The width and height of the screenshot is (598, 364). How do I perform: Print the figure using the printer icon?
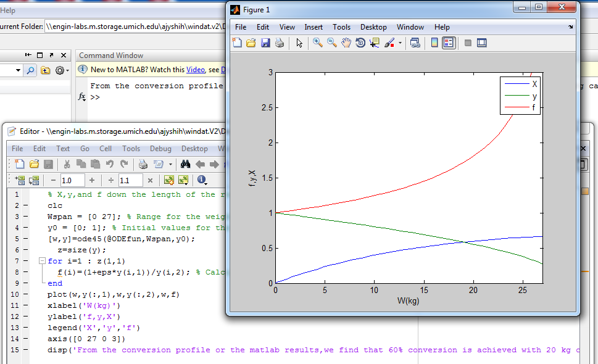[280, 43]
